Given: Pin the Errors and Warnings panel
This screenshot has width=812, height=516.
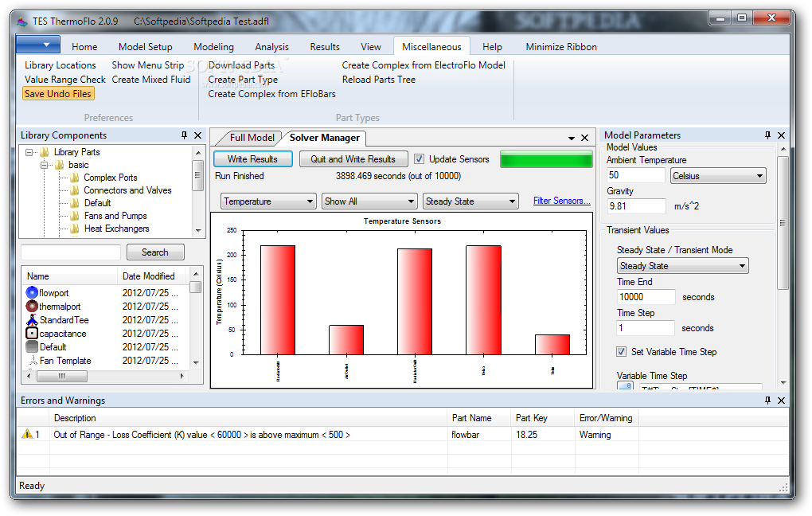Looking at the screenshot, I should click(768, 401).
